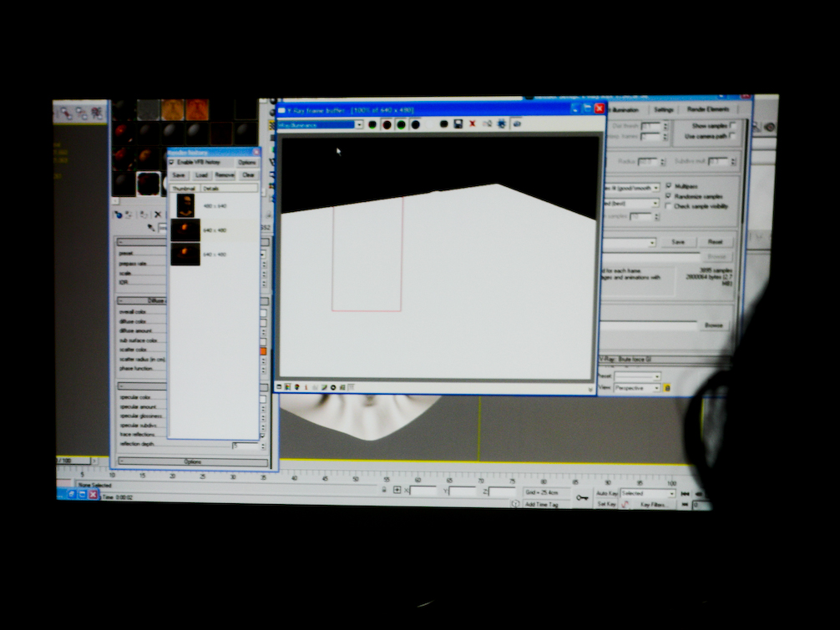
Task: Click the duplicate to Max frame buffer icon
Action: click(x=487, y=124)
